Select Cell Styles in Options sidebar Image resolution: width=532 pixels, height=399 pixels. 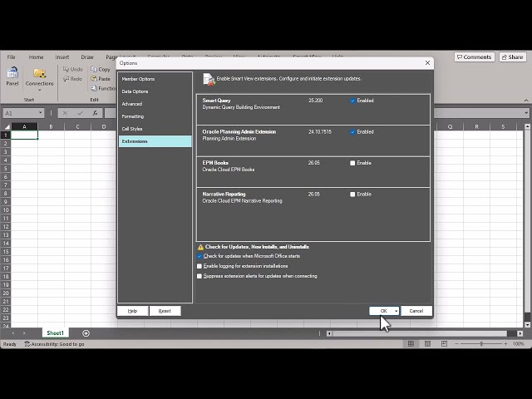155,129
